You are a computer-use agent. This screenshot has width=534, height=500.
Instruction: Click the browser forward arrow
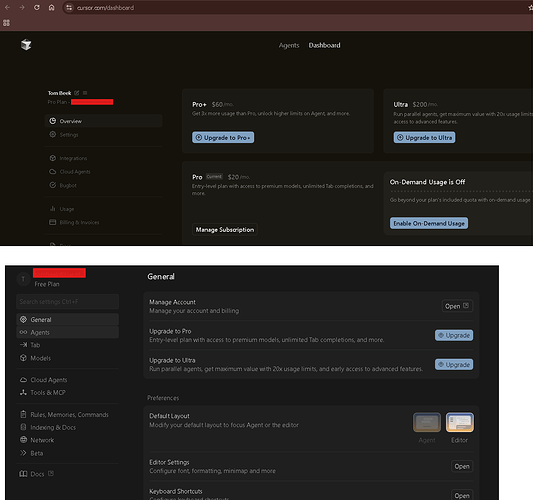(x=22, y=7)
